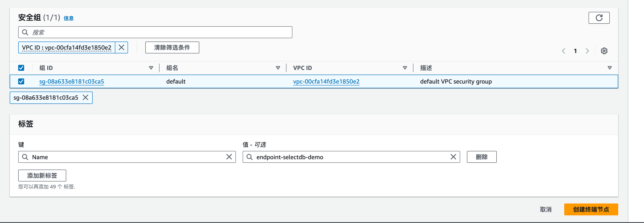Sort by 组名 column arrow

[278, 68]
